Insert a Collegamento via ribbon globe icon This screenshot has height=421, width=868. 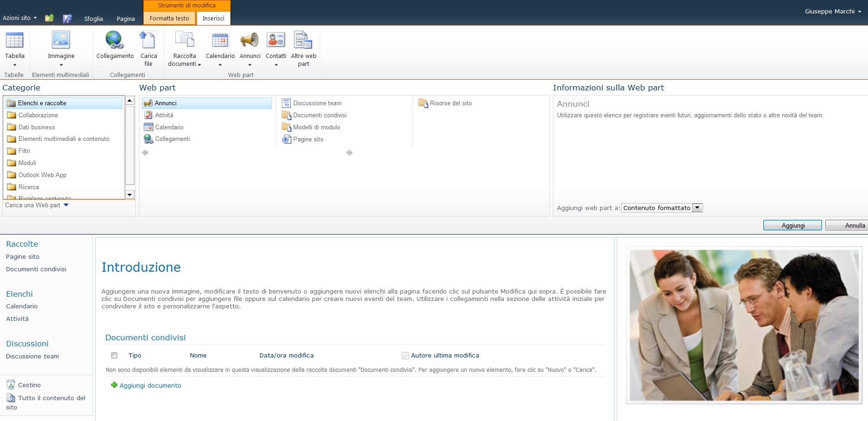(x=114, y=40)
